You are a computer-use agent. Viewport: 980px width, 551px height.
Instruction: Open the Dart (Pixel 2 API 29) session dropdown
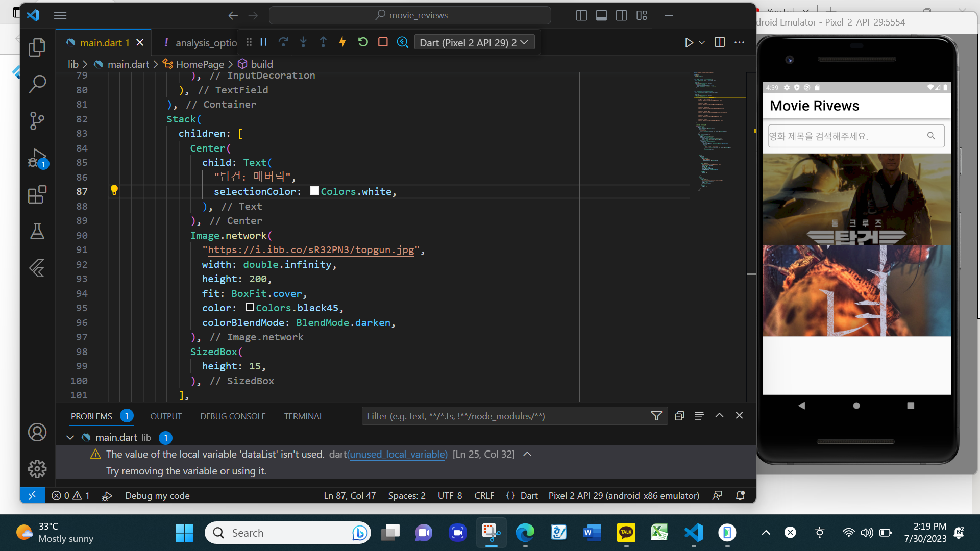click(x=474, y=42)
